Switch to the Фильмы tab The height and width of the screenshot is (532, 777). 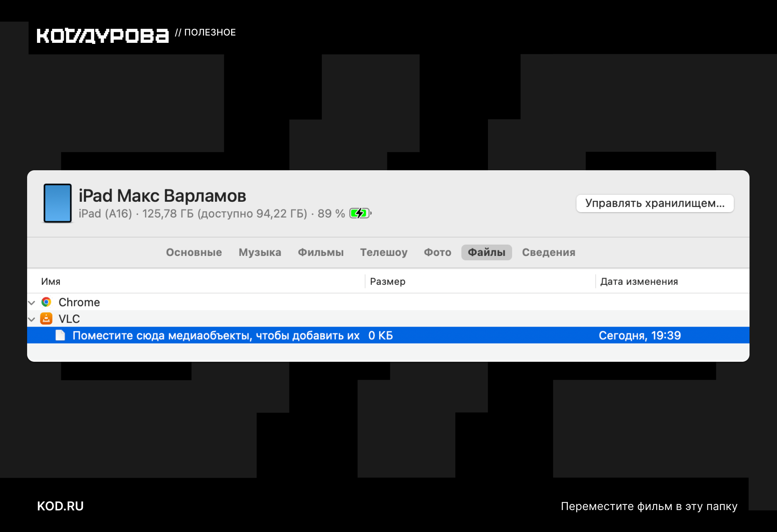[x=321, y=252]
